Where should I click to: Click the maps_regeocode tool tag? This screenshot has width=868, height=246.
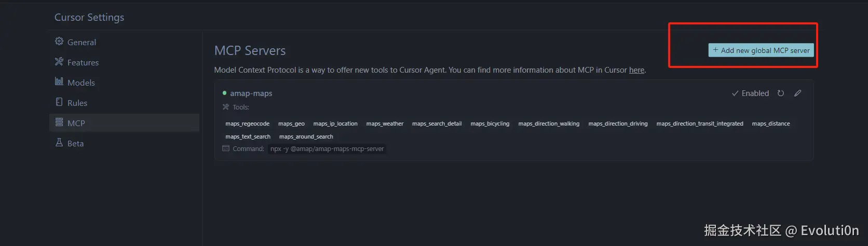tap(247, 124)
